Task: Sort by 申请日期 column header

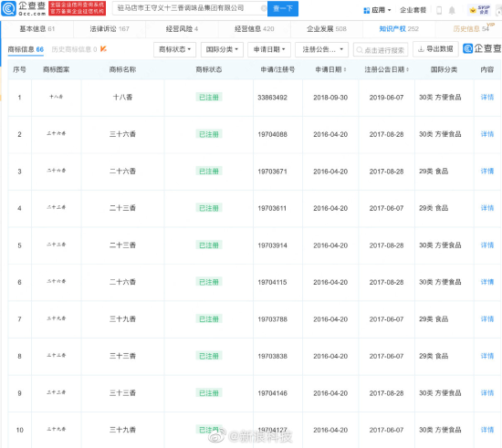Action: click(x=330, y=69)
